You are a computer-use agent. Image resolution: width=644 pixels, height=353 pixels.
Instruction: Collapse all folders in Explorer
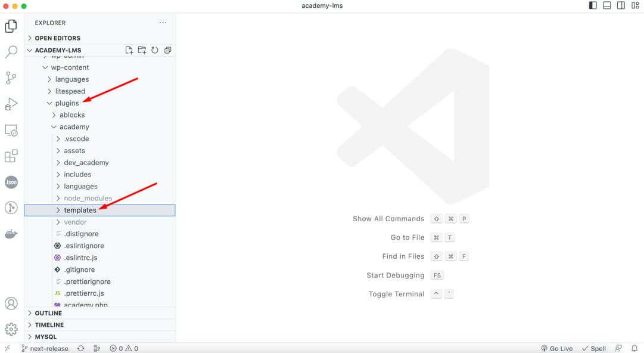click(x=167, y=50)
